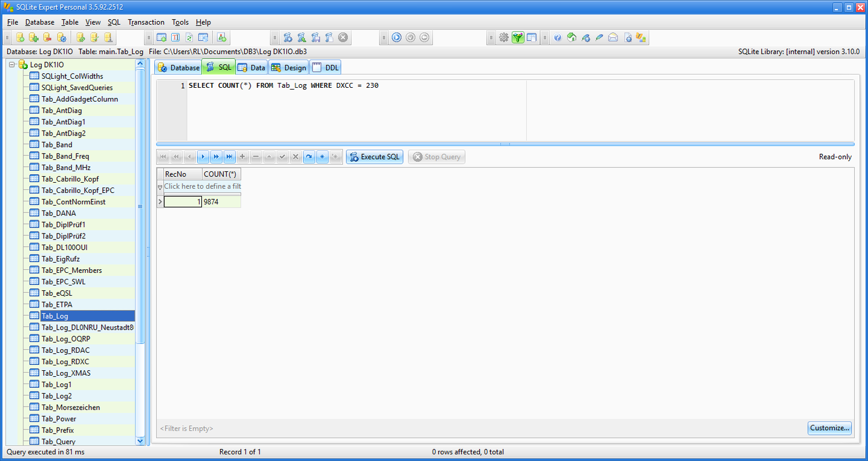The image size is (868, 461).
Task: Click the new table icon in toolbar
Action: coord(162,38)
